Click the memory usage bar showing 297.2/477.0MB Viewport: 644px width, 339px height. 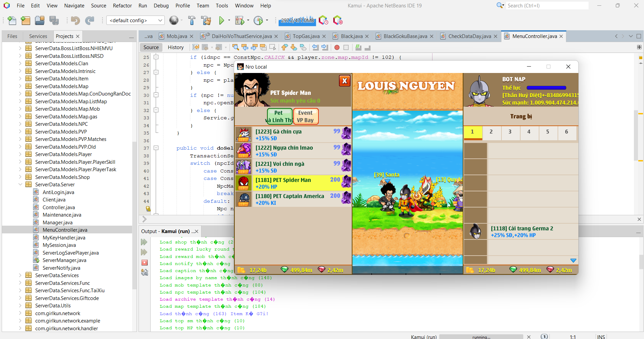pyautogui.click(x=297, y=21)
